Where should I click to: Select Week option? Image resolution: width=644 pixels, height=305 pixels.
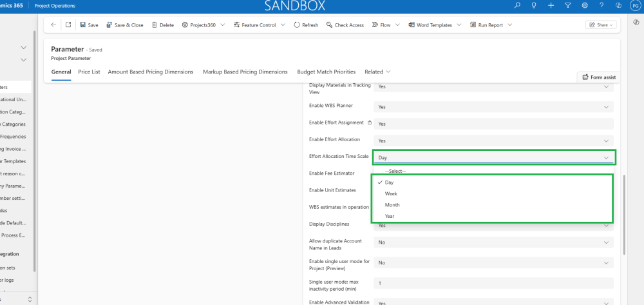click(x=493, y=193)
